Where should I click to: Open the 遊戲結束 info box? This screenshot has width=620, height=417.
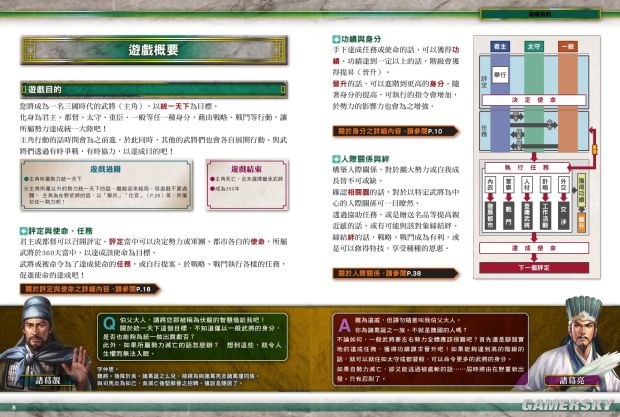[x=247, y=185]
